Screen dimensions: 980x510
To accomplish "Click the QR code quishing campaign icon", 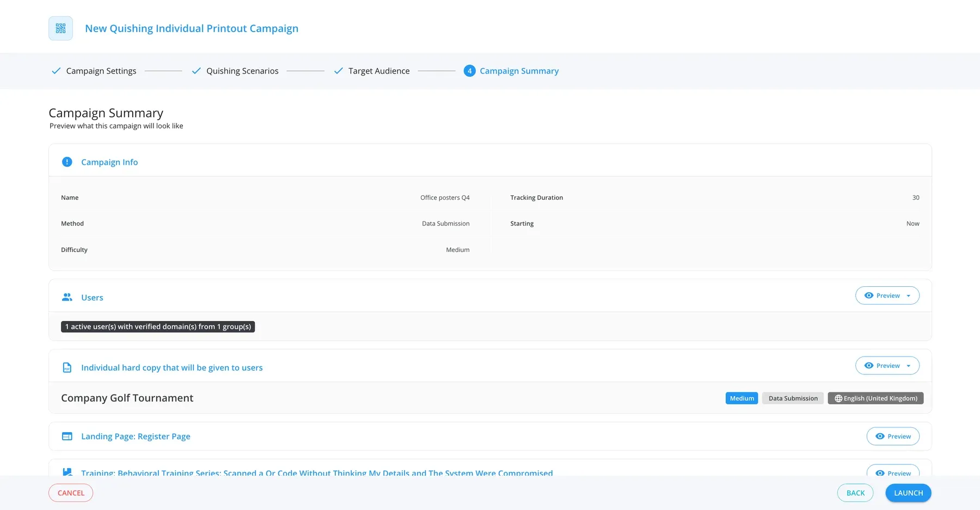I will [x=60, y=28].
